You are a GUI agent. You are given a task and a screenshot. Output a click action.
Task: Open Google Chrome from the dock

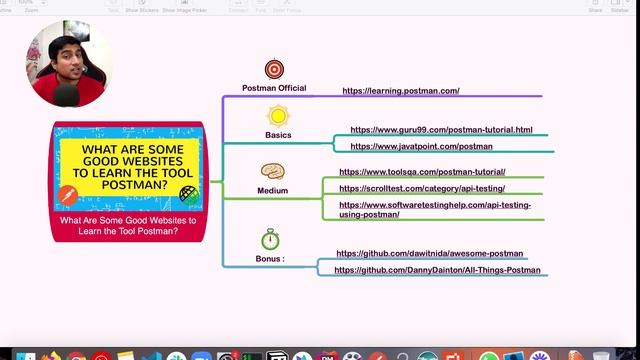click(76, 356)
